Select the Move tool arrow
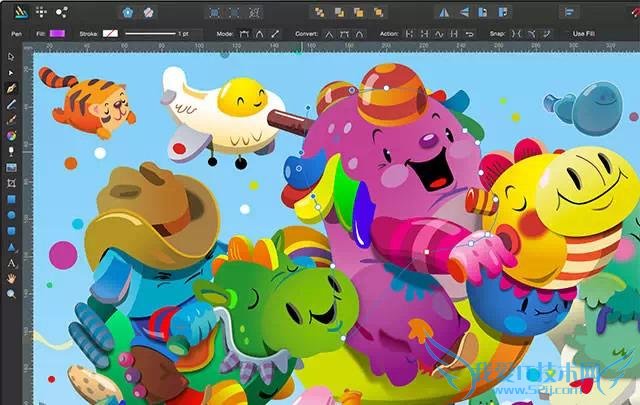 click(11, 58)
